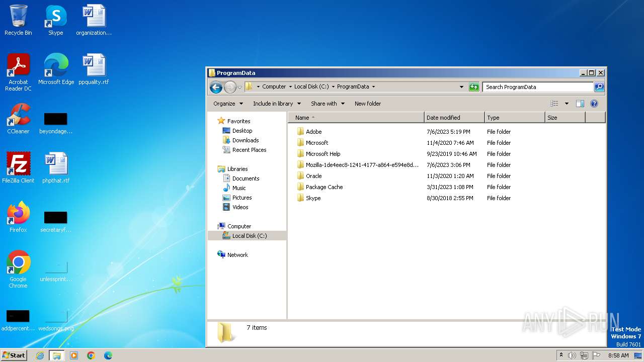Expand the ProgramData breadcrumb arrow

[373, 86]
